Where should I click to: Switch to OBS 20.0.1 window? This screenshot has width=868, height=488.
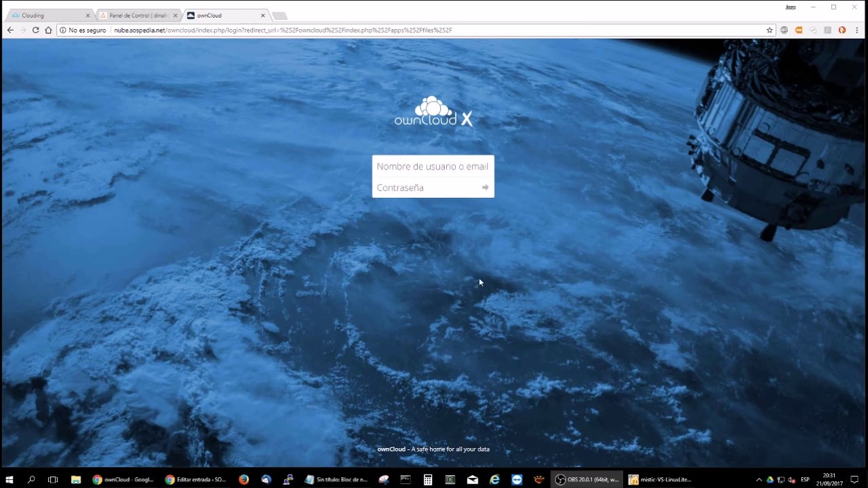[587, 479]
